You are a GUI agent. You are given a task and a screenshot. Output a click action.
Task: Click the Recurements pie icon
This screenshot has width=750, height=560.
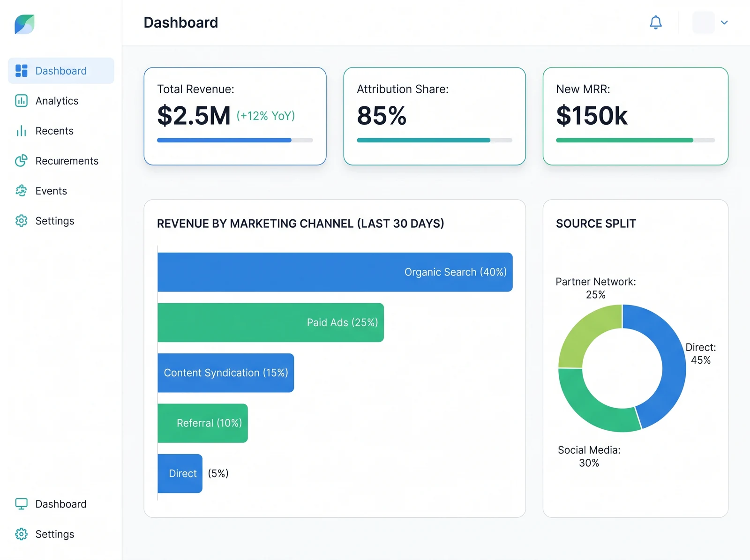click(22, 161)
